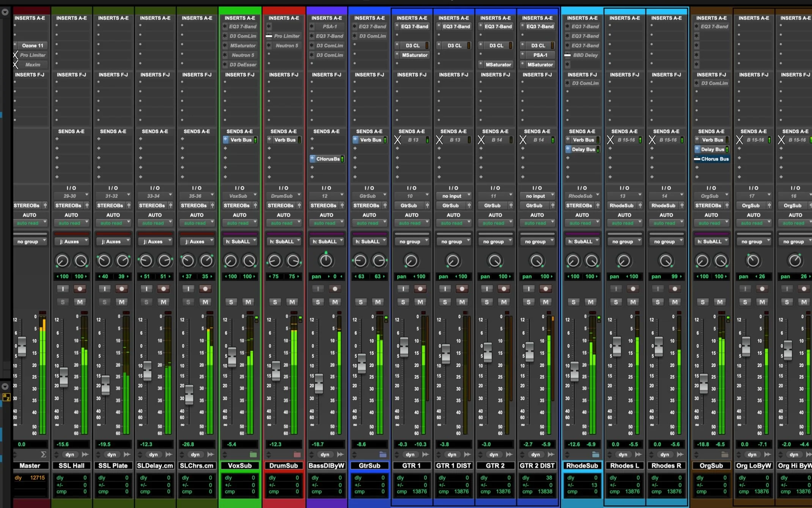Click the CHorus Bus send on the OrgSub track

(x=714, y=159)
